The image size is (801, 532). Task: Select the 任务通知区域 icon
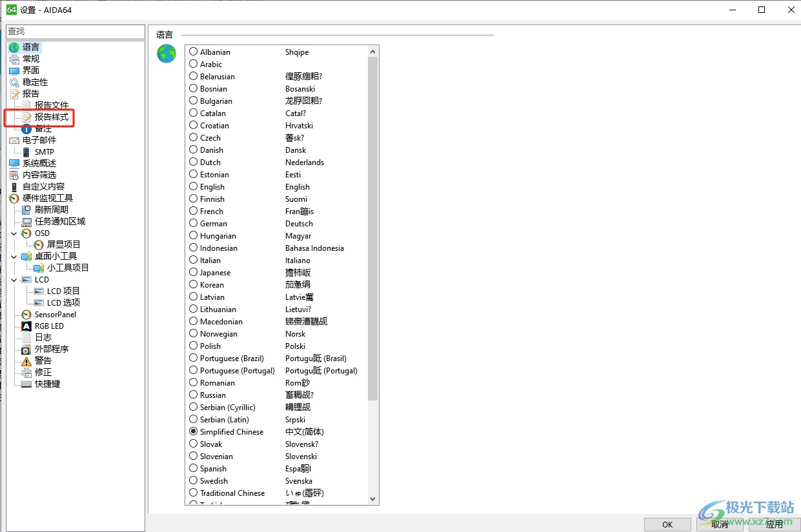pyautogui.click(x=26, y=221)
